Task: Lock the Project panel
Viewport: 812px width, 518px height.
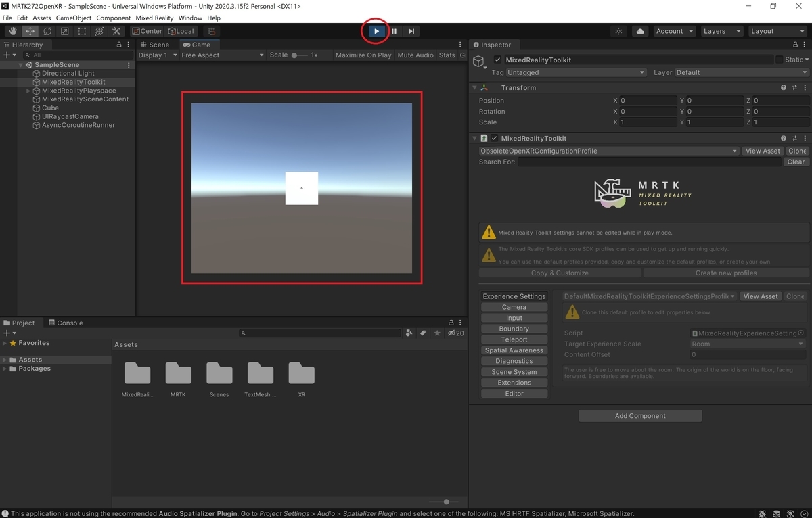Action: click(x=452, y=323)
